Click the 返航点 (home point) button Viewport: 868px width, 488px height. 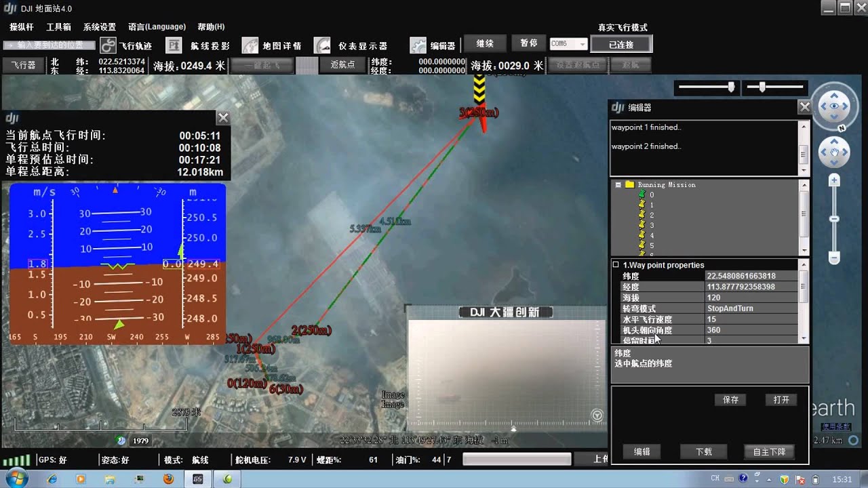coord(342,65)
